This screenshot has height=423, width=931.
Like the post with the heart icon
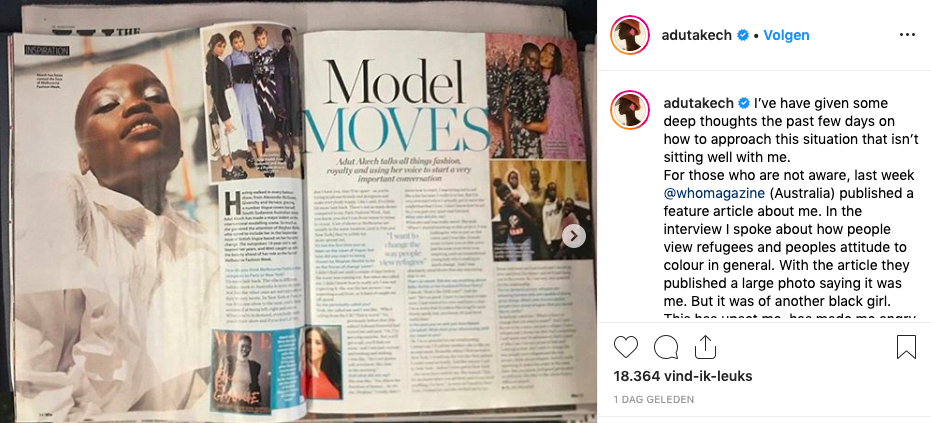pos(625,347)
